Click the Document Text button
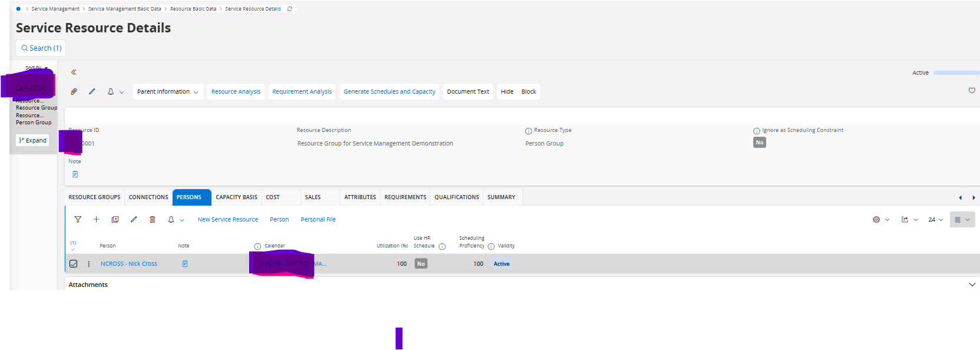 468,92
